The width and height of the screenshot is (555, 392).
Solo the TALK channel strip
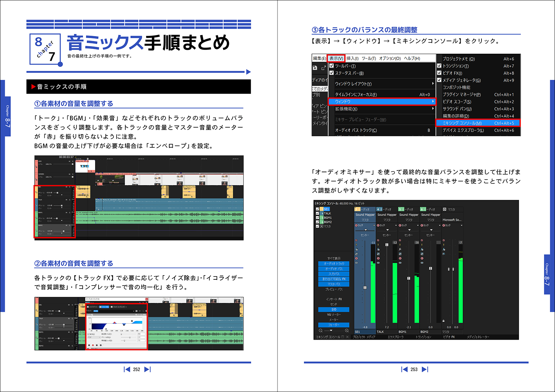tap(378, 245)
